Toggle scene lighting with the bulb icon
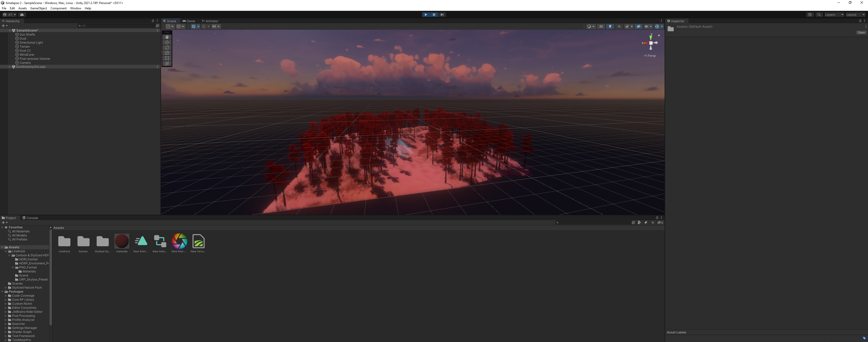Viewport: 868px width, 342px height. (x=610, y=26)
